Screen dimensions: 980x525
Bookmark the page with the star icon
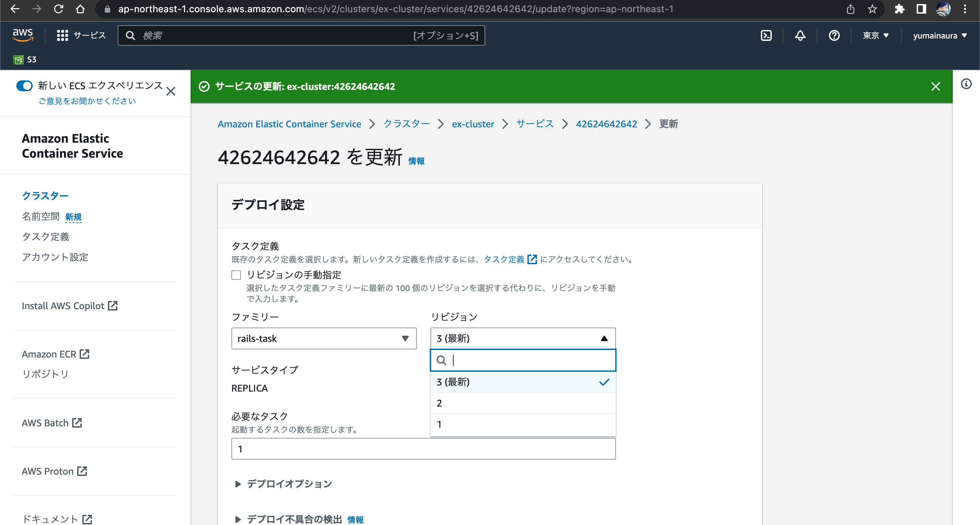(x=872, y=9)
